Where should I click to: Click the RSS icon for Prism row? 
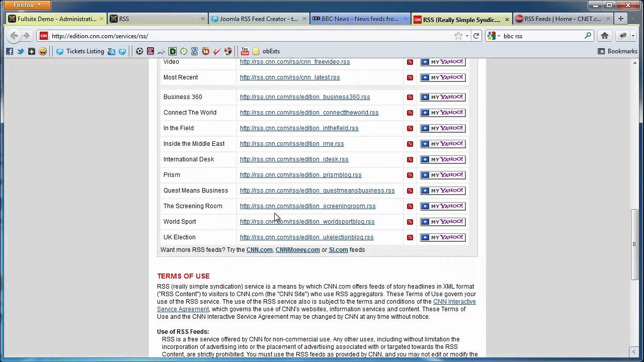(x=410, y=175)
